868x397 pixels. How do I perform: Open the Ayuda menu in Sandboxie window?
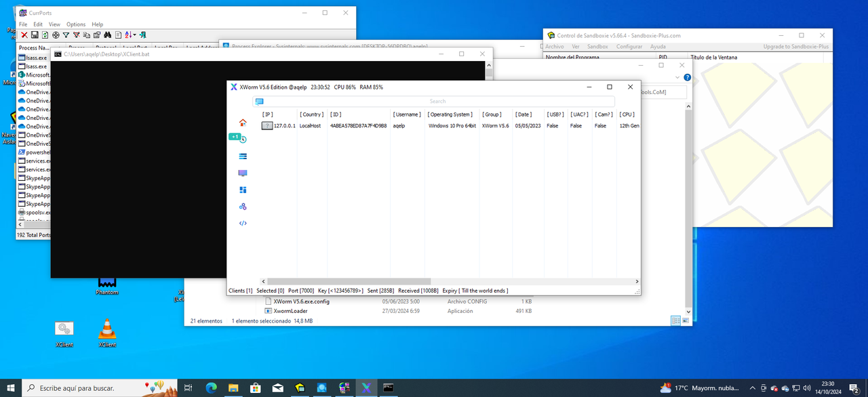pos(658,47)
